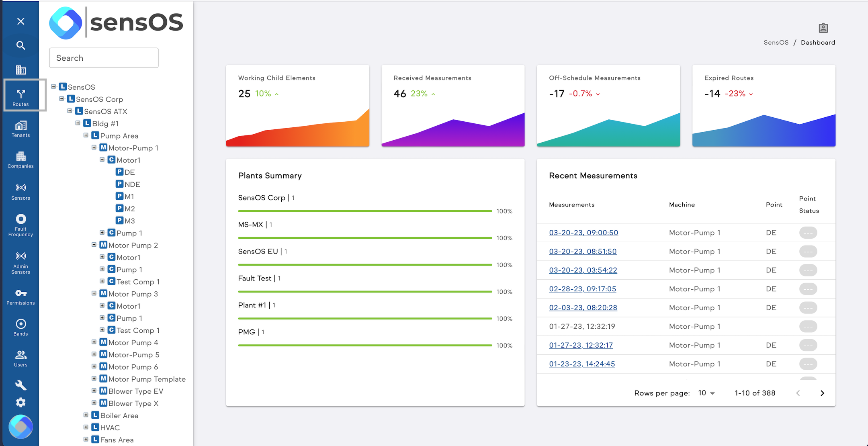Select point M1 in tree

click(125, 196)
